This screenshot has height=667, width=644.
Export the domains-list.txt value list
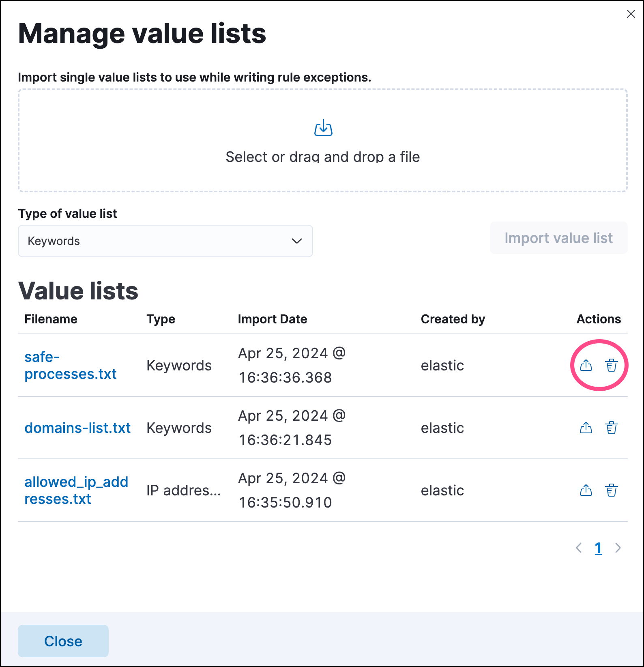586,428
